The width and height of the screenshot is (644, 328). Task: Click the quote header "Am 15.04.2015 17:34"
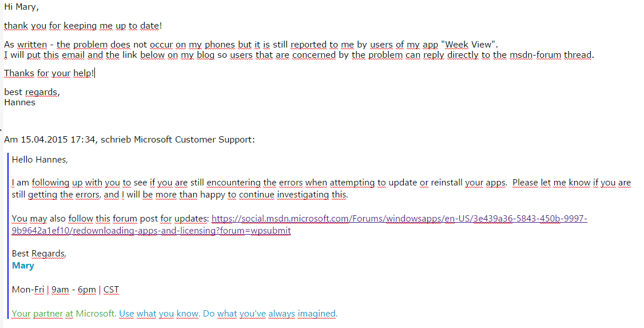coord(50,140)
